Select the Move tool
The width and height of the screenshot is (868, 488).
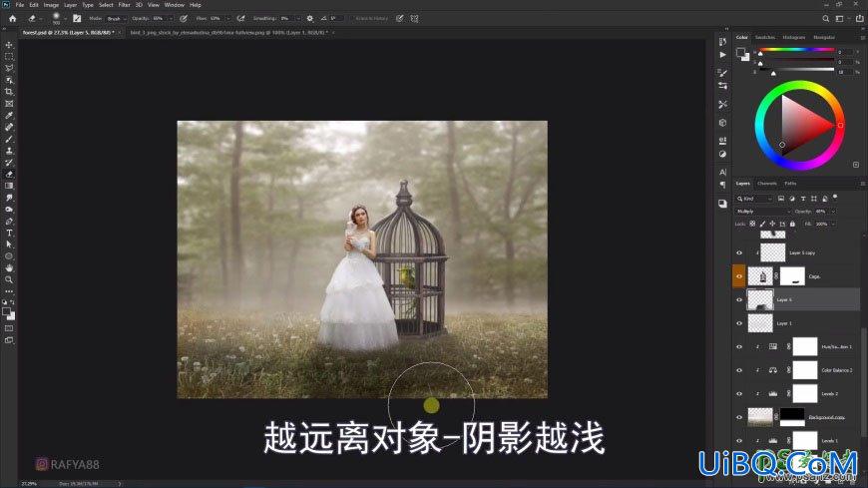tap(9, 44)
